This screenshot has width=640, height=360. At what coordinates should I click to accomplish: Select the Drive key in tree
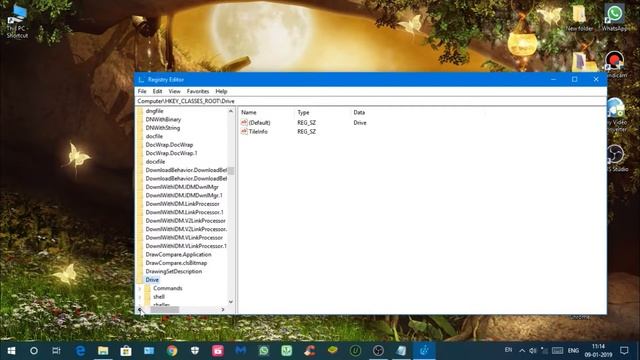pyautogui.click(x=152, y=280)
